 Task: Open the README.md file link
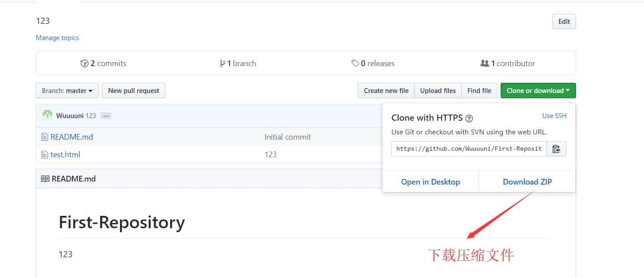72,137
